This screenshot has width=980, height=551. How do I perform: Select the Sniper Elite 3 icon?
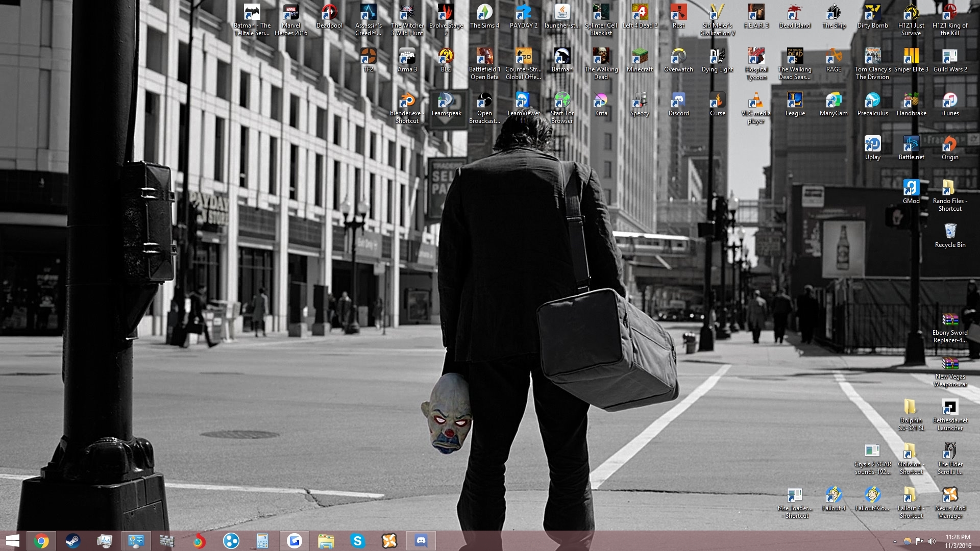tap(911, 61)
